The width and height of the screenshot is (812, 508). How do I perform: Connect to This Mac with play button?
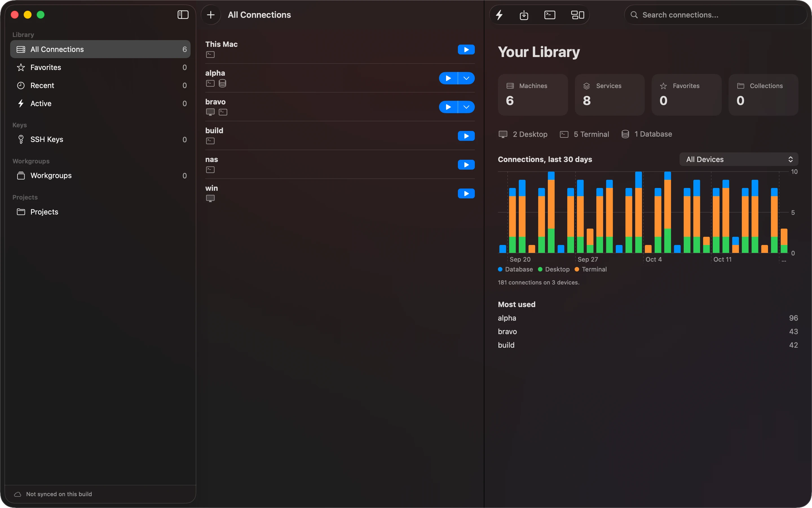coord(466,50)
